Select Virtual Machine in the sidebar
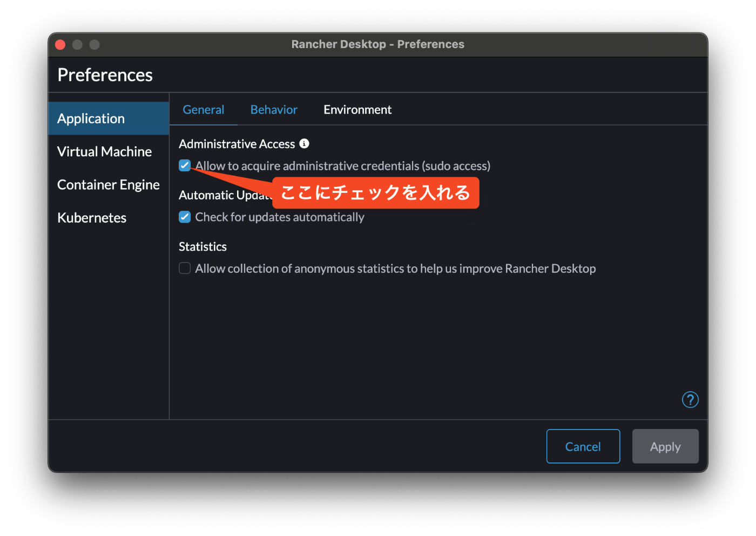The image size is (756, 536). point(109,151)
